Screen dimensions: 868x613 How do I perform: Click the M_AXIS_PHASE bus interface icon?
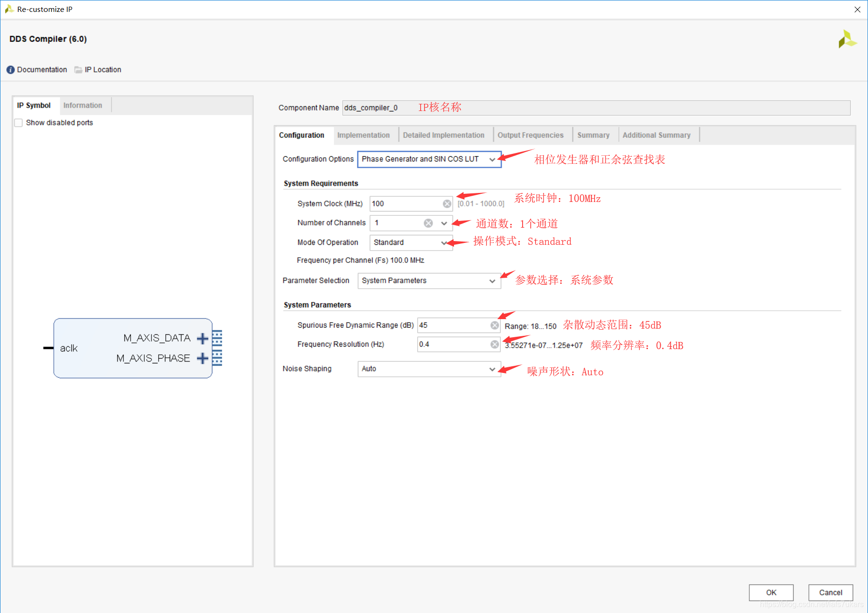tap(217, 358)
